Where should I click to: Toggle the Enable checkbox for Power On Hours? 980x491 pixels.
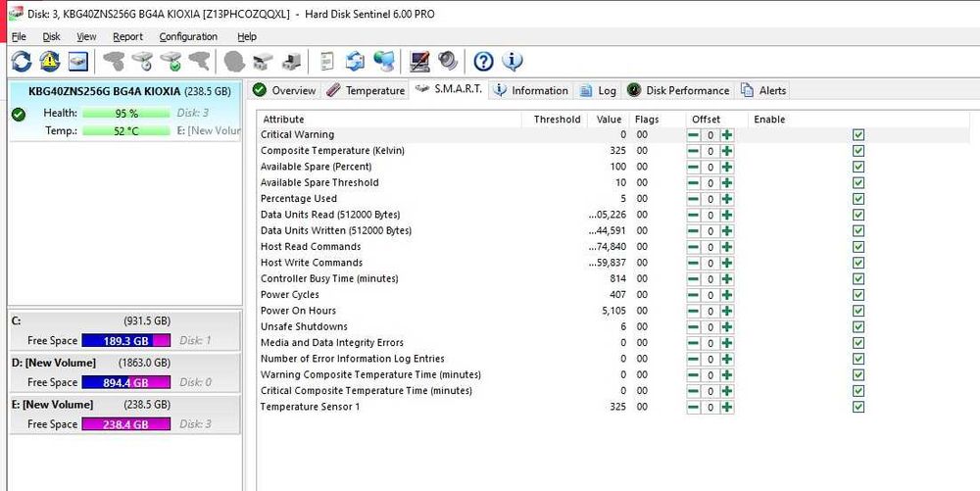pyautogui.click(x=858, y=311)
